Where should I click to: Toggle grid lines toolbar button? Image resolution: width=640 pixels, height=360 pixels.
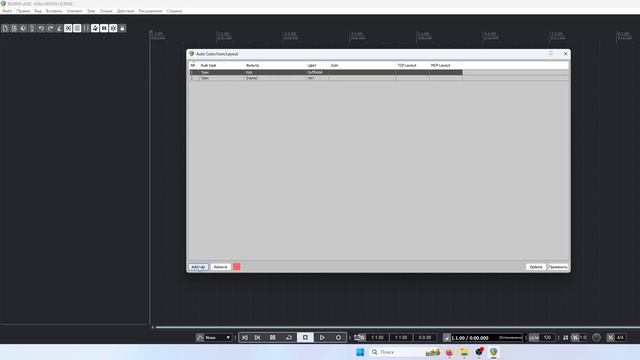point(104,28)
